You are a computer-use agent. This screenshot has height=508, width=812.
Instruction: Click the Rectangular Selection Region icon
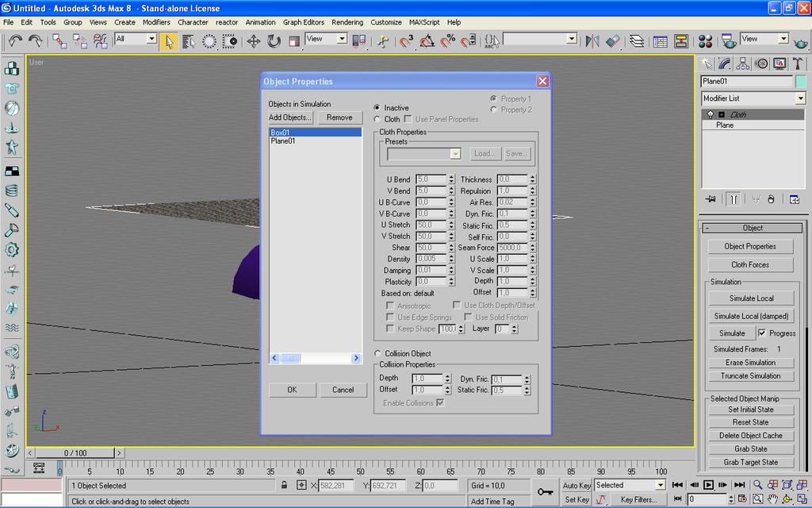pos(229,41)
